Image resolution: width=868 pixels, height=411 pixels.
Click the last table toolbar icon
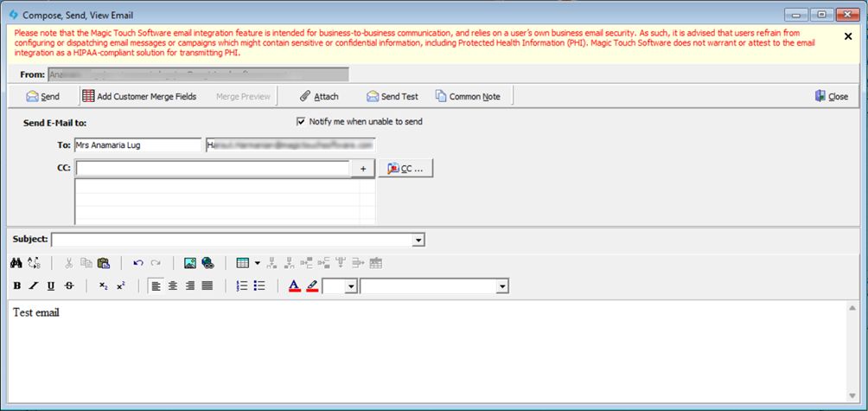[x=376, y=263]
